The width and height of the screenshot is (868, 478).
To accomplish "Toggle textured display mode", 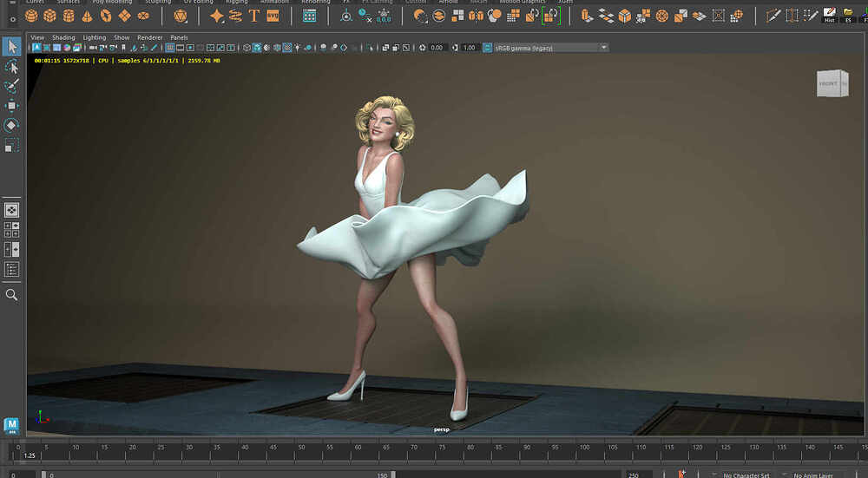I will [287, 48].
